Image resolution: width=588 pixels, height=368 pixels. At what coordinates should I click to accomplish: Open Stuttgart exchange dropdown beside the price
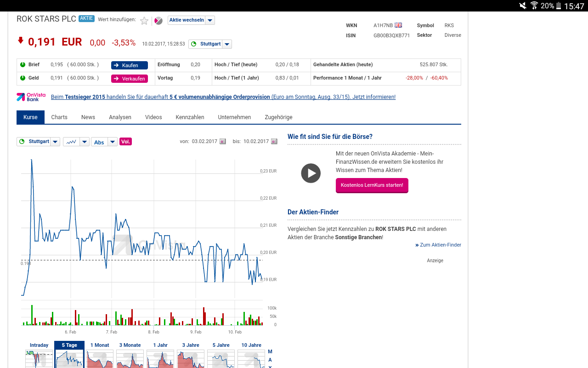pos(227,44)
